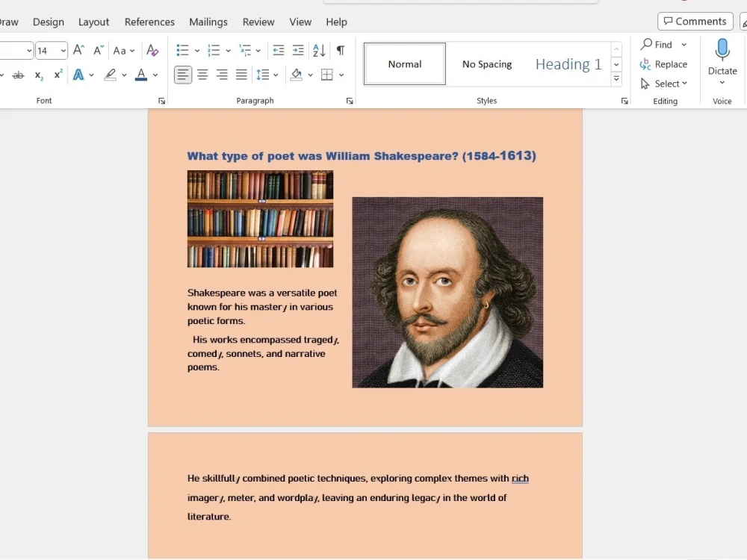Open numbering library dropdown arrow

[228, 51]
